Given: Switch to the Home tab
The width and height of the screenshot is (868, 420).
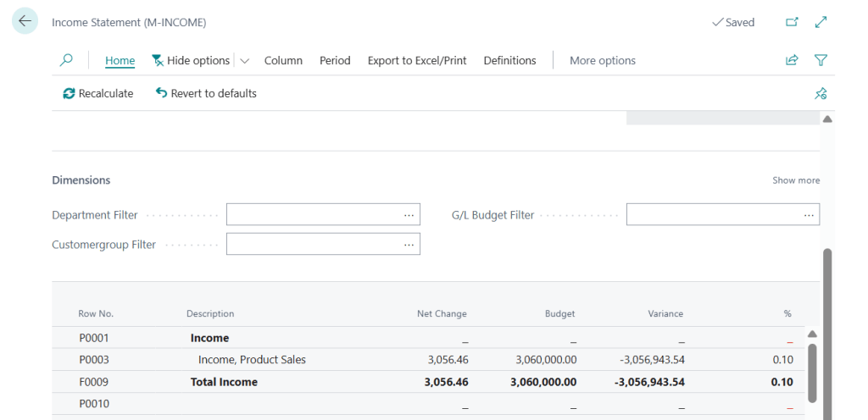Looking at the screenshot, I should pyautogui.click(x=120, y=60).
